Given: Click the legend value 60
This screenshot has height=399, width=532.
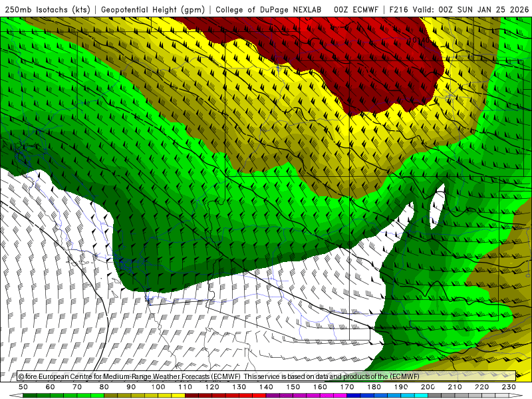Looking at the screenshot, I should pyautogui.click(x=51, y=387).
